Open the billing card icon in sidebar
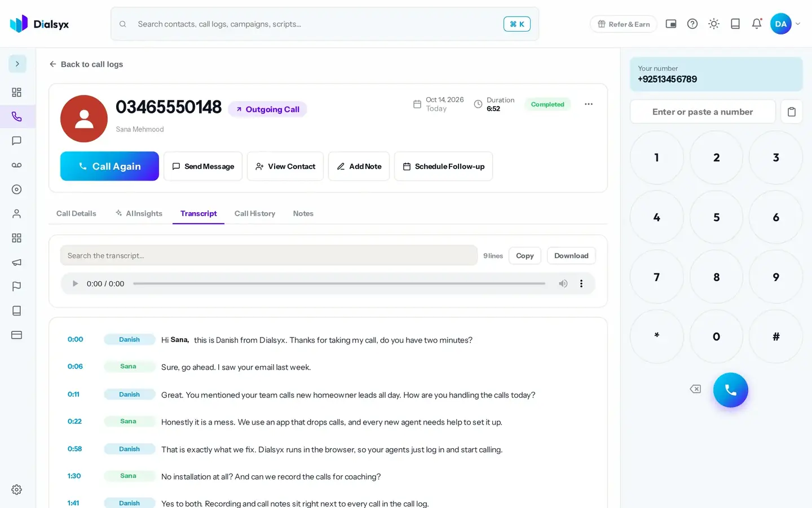Viewport: 812px width, 508px height. pyautogui.click(x=17, y=335)
